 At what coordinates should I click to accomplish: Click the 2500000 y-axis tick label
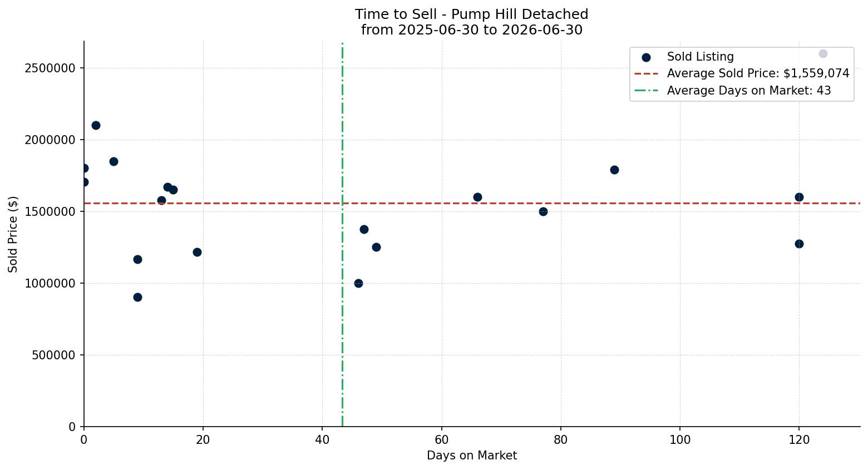point(50,68)
